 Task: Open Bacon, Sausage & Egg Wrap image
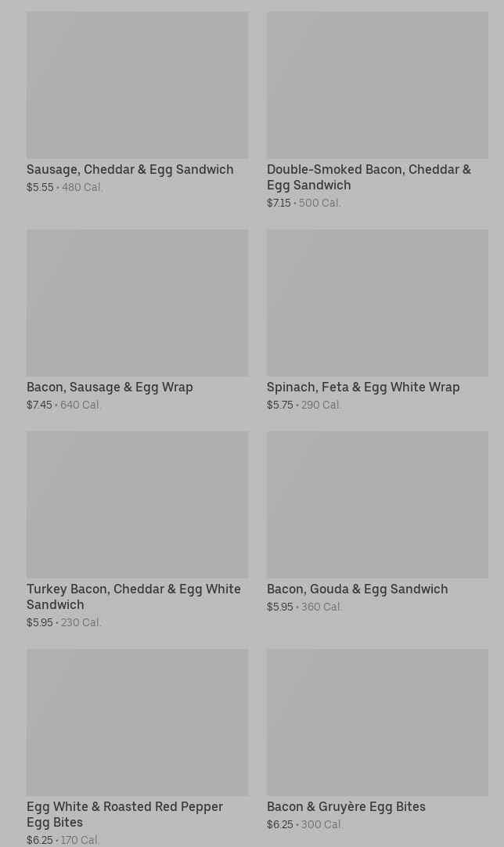(137, 302)
